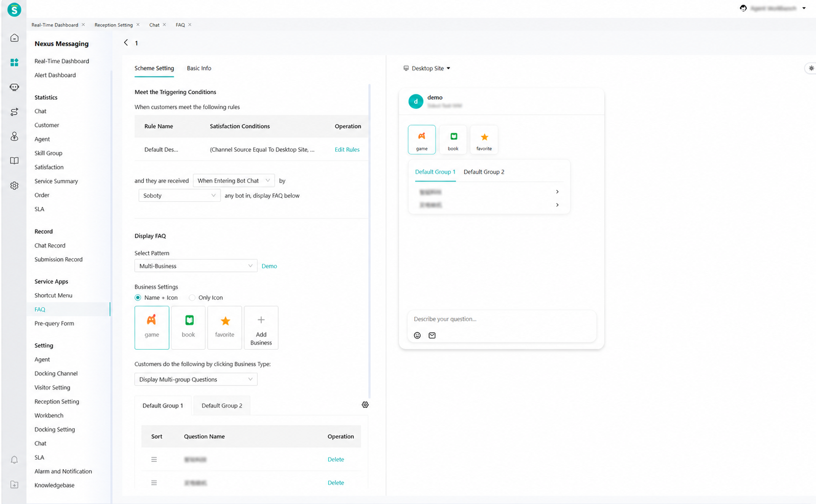The height and width of the screenshot is (504, 816).
Task: Open the home icon in left rail
Action: click(x=14, y=38)
